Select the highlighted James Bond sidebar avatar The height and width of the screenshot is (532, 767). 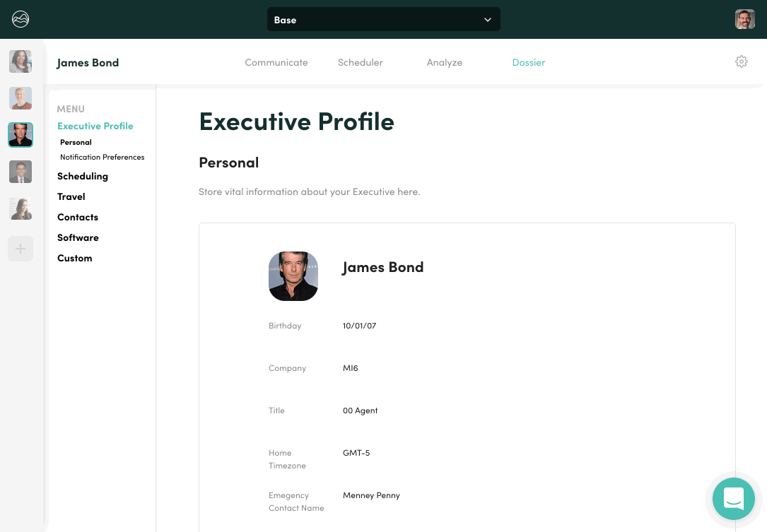click(21, 135)
